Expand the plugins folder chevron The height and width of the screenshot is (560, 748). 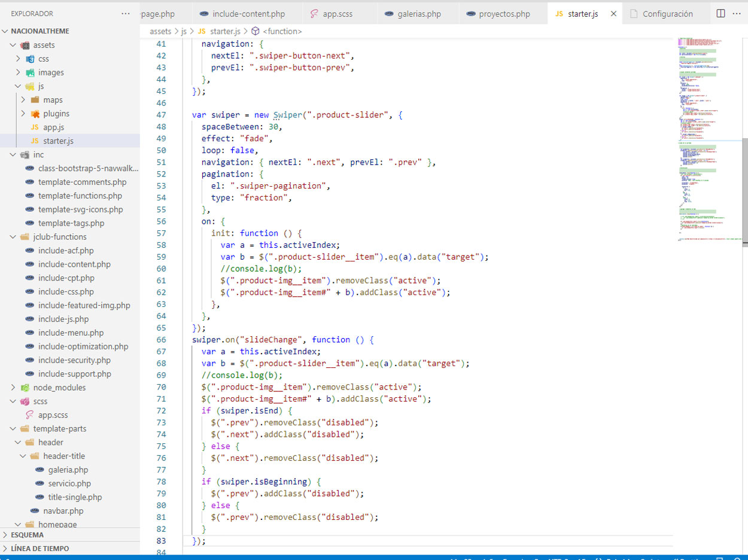tap(23, 114)
